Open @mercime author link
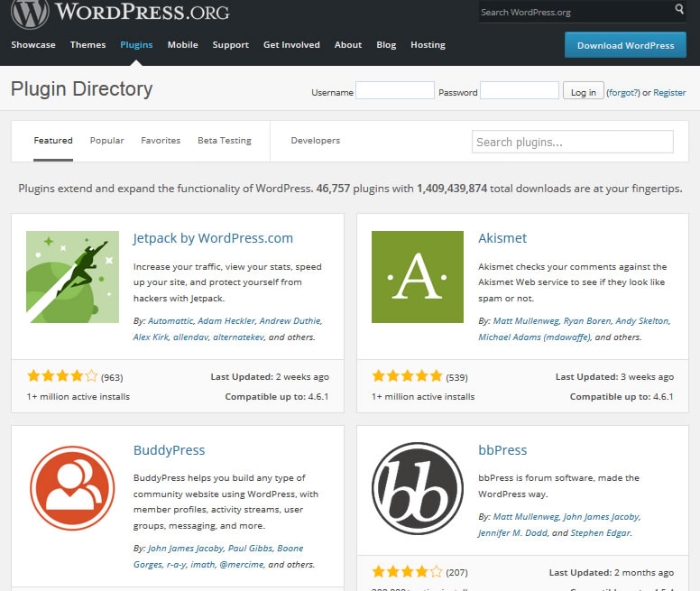700x591 pixels. tap(242, 564)
